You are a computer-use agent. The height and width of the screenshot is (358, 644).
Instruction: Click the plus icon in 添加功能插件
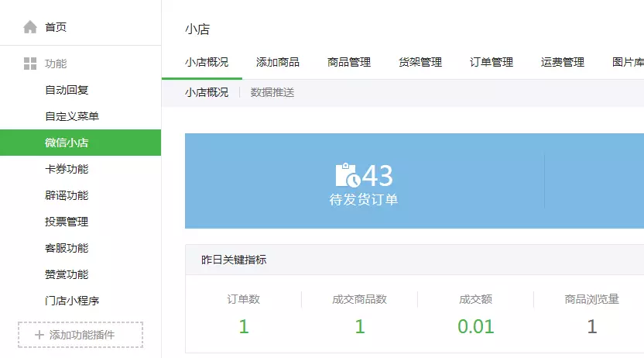pos(39,335)
